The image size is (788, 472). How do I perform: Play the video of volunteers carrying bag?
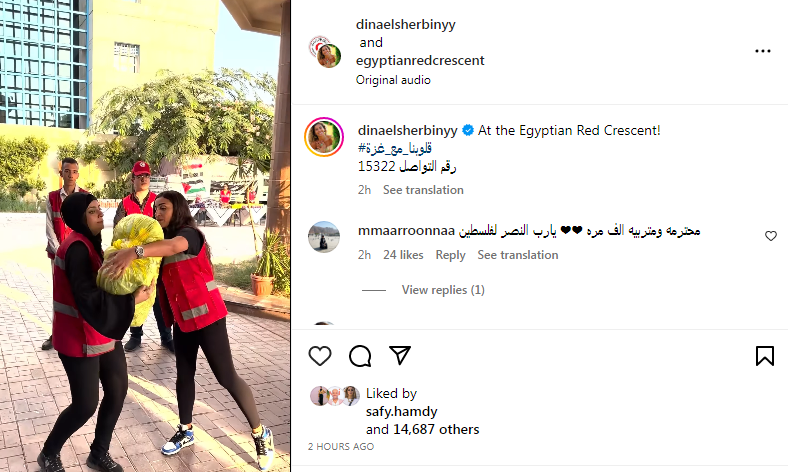coord(145,236)
